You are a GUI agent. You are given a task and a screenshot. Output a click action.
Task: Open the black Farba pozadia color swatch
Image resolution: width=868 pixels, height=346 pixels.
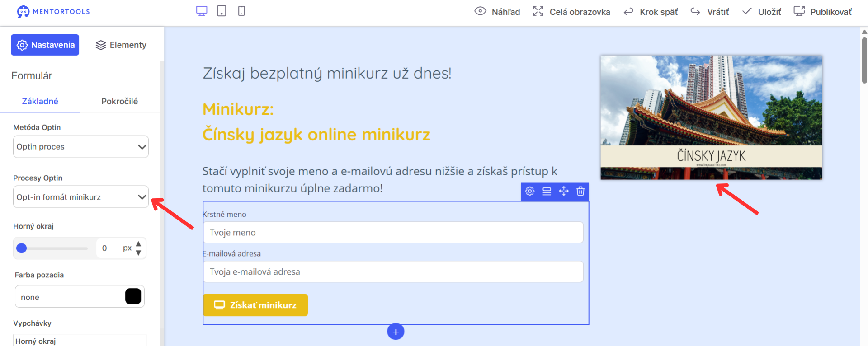click(133, 296)
